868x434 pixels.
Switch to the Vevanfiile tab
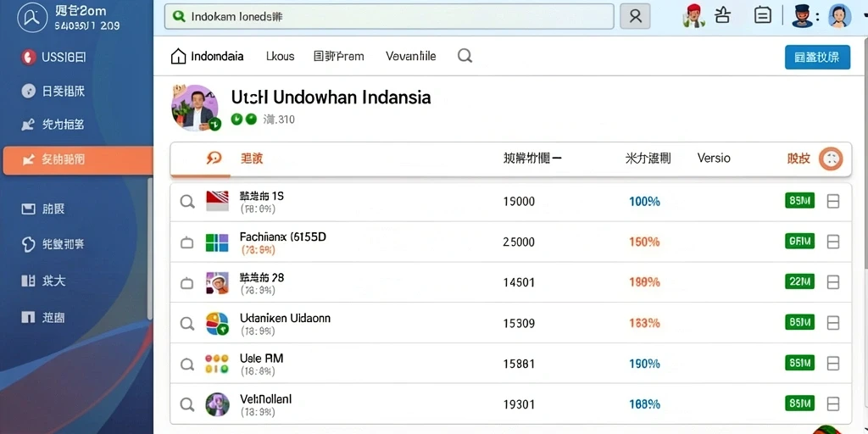click(411, 56)
